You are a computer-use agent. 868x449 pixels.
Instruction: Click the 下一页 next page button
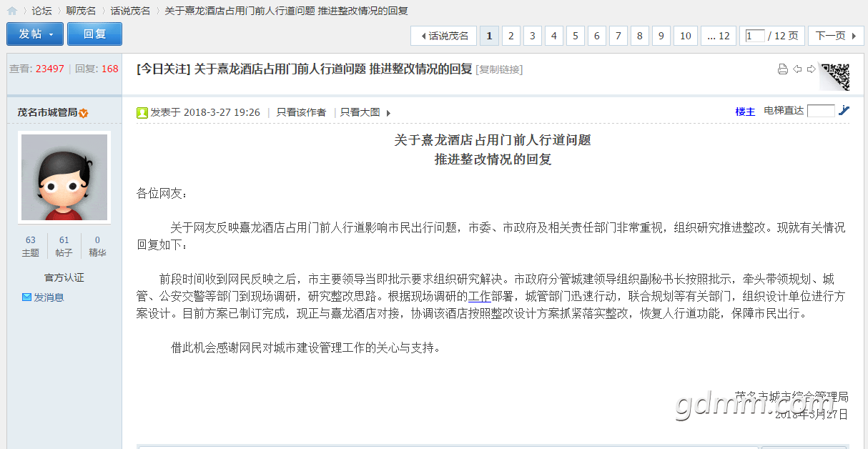click(835, 36)
